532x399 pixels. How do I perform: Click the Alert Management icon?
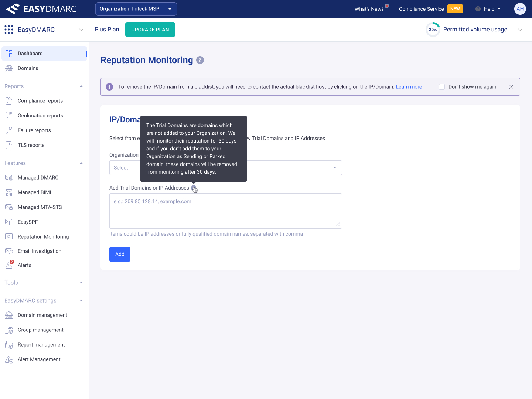[9, 359]
